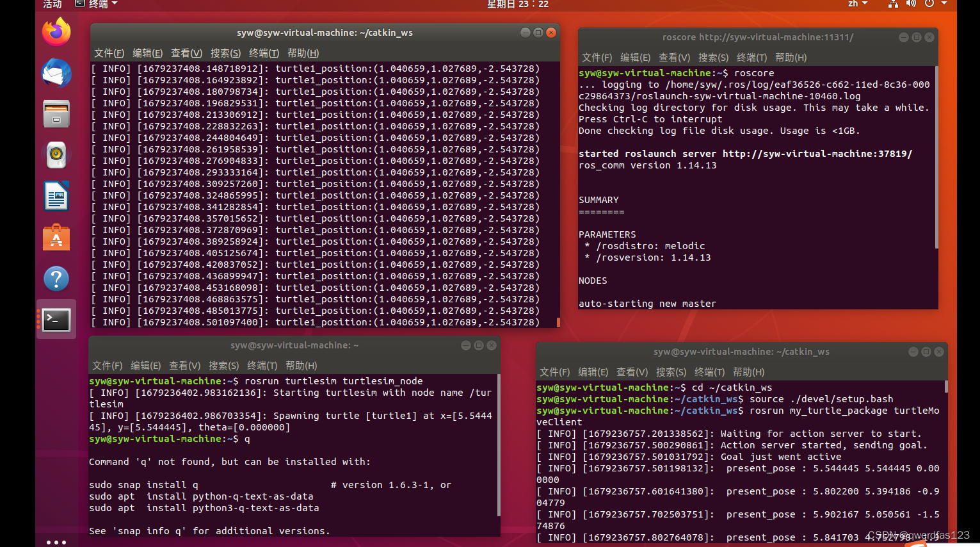The width and height of the screenshot is (980, 547).
Task: Minimize the roscore terminal window
Action: point(904,37)
